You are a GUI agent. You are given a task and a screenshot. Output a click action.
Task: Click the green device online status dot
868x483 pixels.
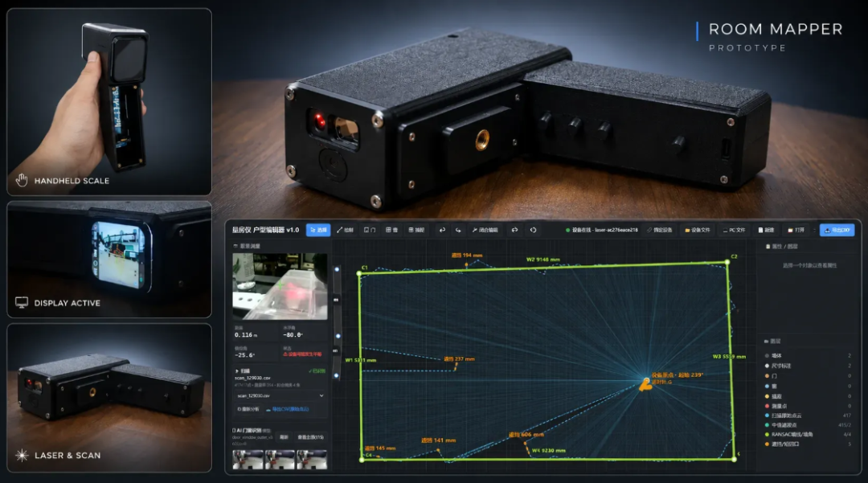[x=567, y=230]
